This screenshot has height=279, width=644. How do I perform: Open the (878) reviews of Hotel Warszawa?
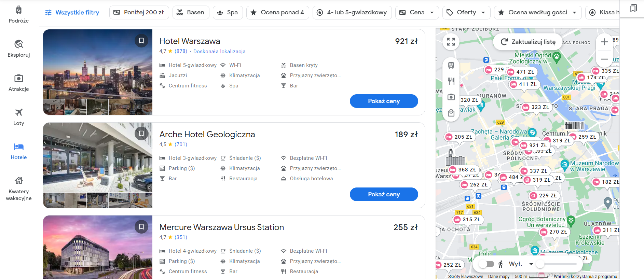click(181, 51)
